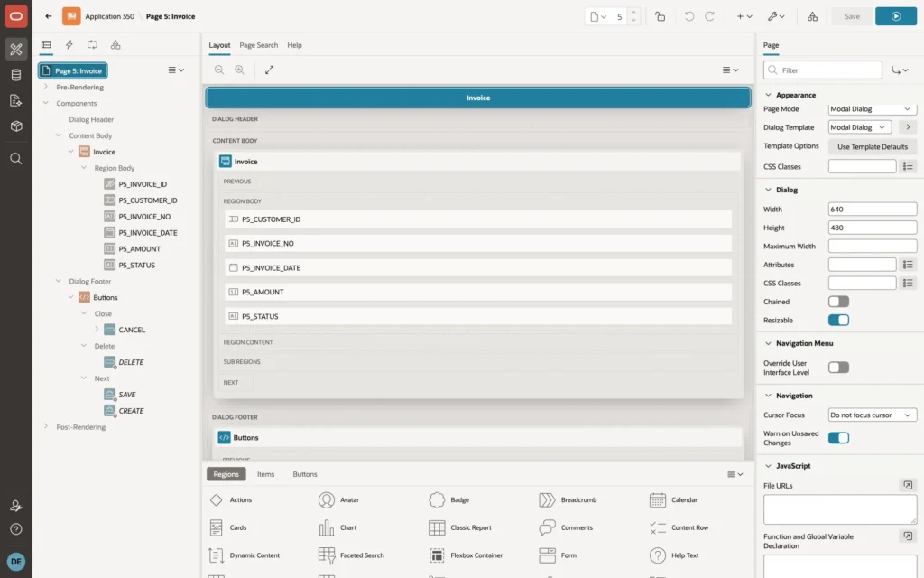Zoom in the layout view

pos(240,70)
